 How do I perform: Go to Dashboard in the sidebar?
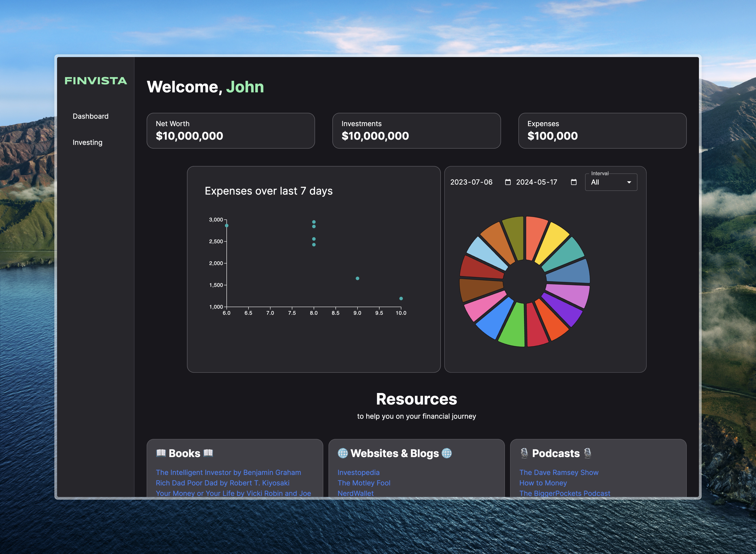(90, 116)
